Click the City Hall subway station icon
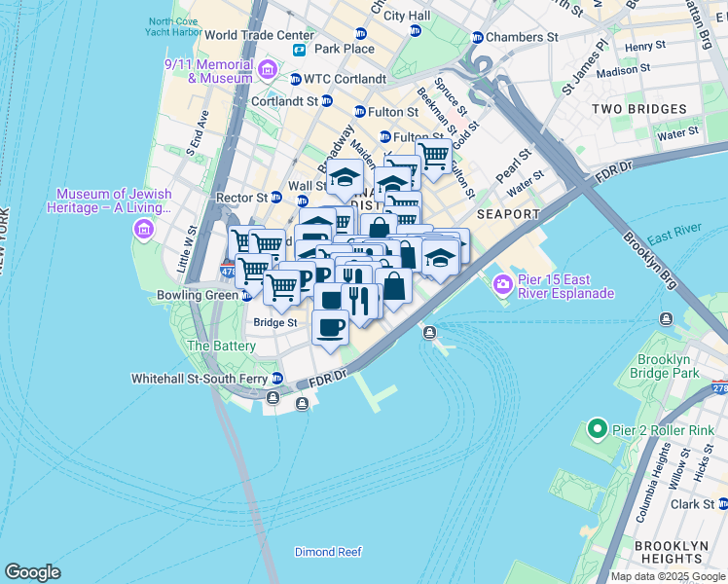Screen dimensions: 728x584 415,31
